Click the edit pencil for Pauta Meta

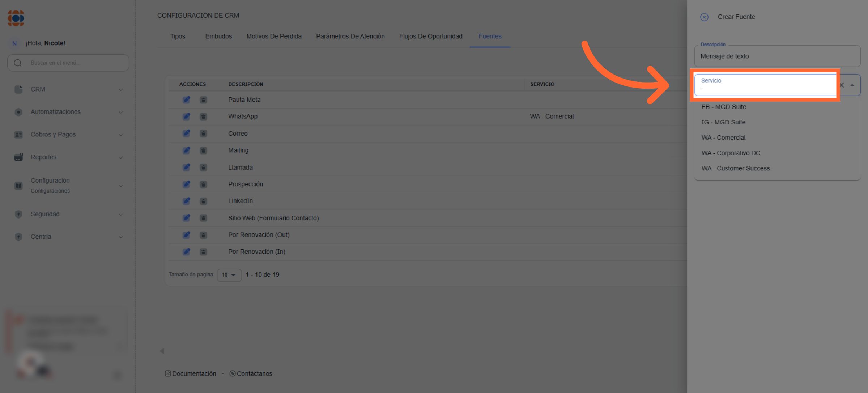click(186, 100)
